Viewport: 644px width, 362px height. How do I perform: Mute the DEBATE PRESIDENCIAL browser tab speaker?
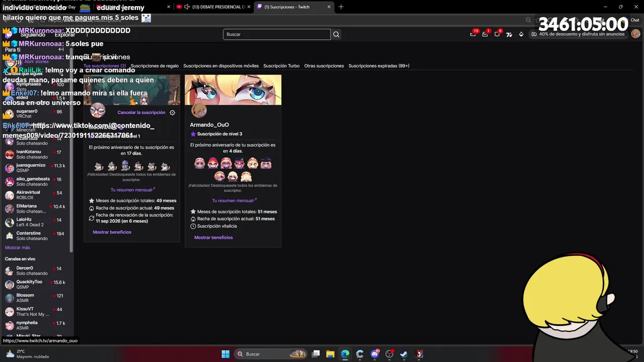point(187,7)
